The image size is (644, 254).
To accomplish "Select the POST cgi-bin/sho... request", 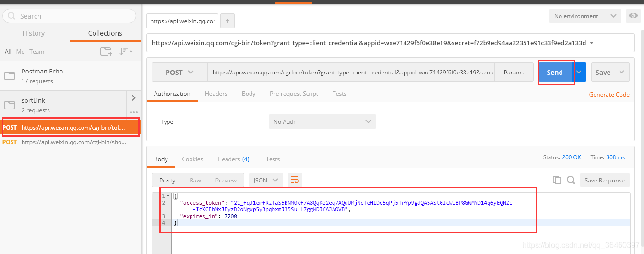I will [71, 142].
